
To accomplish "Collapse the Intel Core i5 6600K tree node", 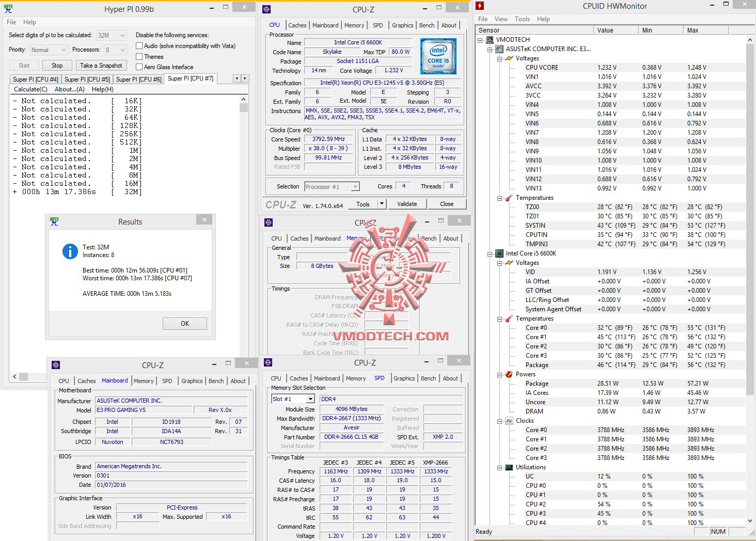I will tap(490, 253).
